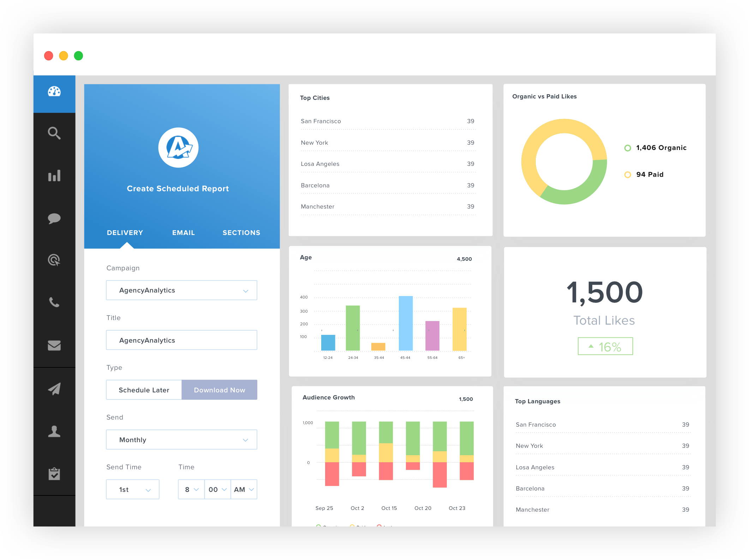
Task: Click the search icon in sidebar
Action: pyautogui.click(x=55, y=133)
